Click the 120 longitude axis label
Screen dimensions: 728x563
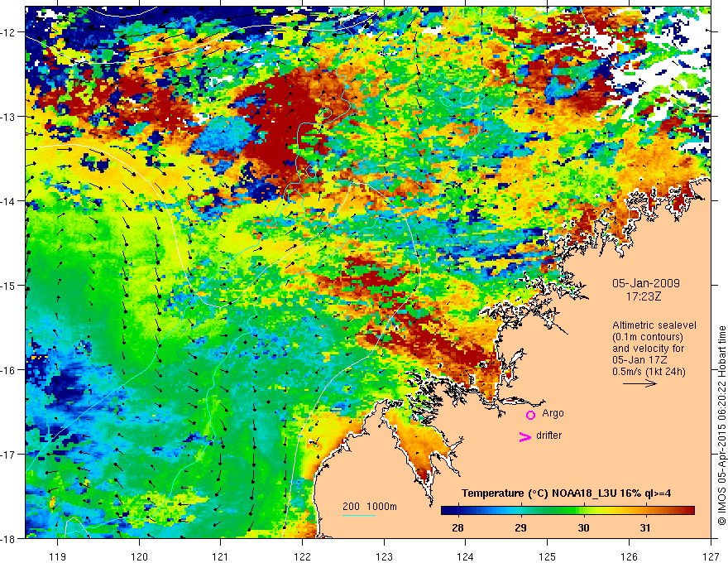(x=139, y=556)
